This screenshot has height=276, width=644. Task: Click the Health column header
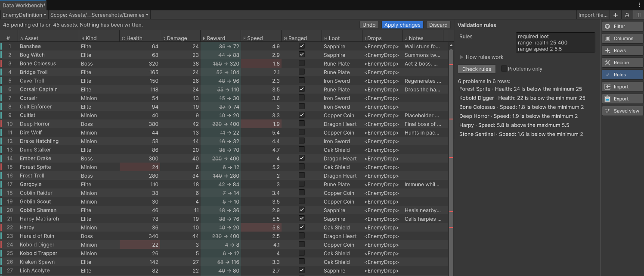coord(140,38)
